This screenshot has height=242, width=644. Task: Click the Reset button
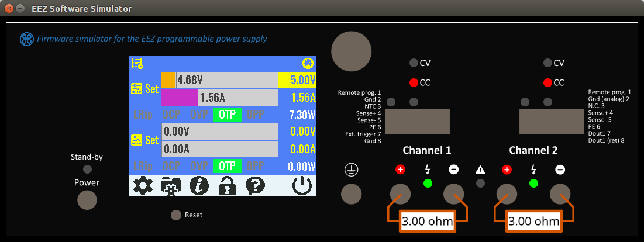coord(176,215)
